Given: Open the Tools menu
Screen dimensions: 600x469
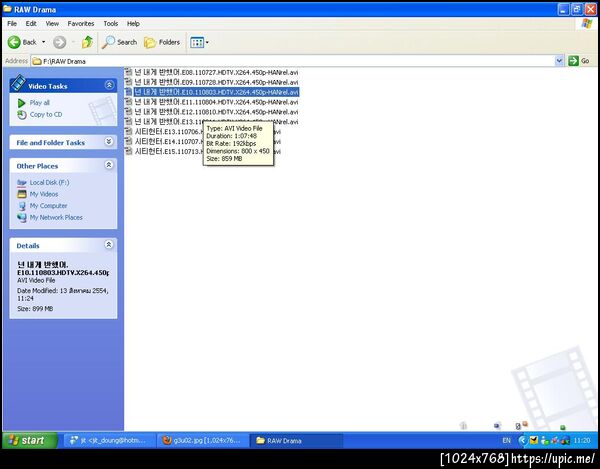Looking at the screenshot, I should pyautogui.click(x=111, y=23).
